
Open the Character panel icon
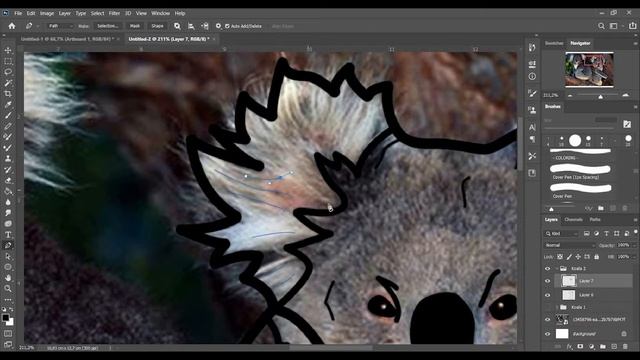pyautogui.click(x=532, y=127)
